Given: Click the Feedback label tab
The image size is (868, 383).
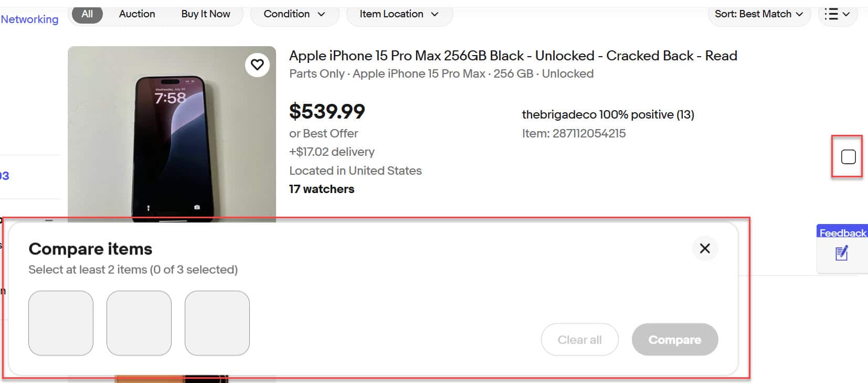Looking at the screenshot, I should pyautogui.click(x=842, y=233).
